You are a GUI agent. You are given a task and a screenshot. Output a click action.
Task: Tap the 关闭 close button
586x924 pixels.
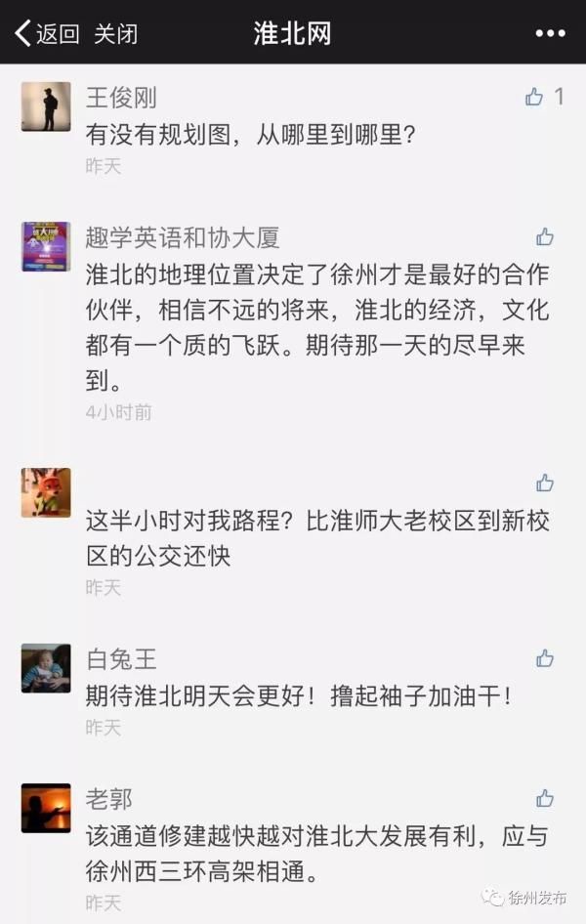(116, 33)
